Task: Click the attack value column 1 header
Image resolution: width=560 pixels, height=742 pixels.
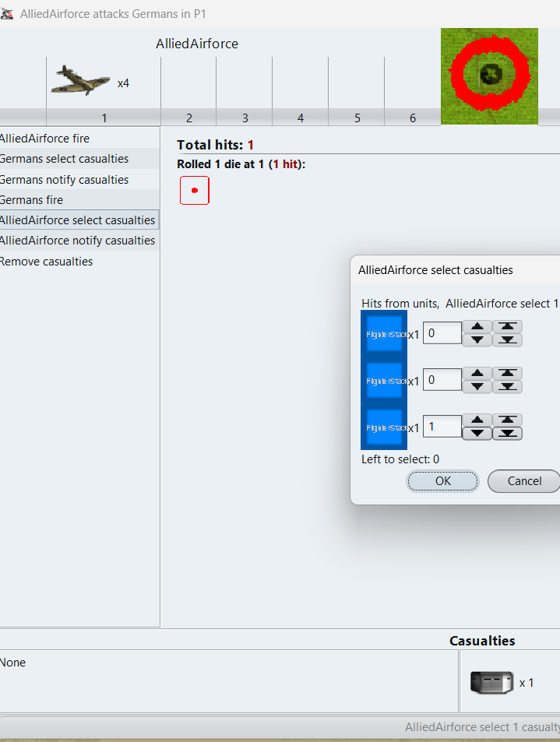Action: point(104,118)
